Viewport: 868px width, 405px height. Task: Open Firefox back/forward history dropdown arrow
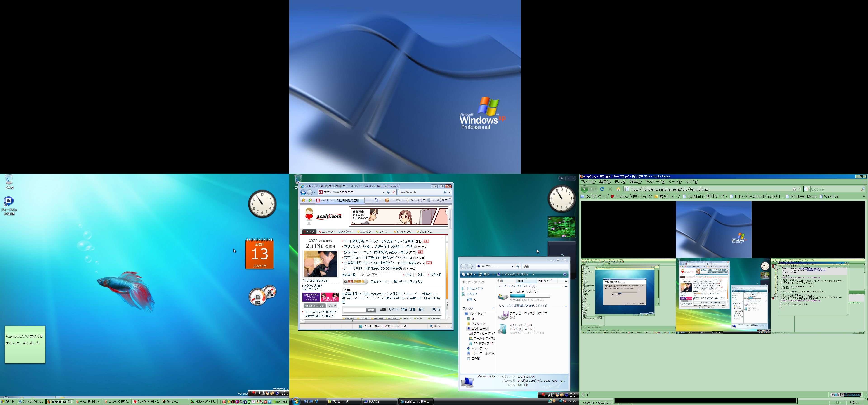click(x=596, y=189)
